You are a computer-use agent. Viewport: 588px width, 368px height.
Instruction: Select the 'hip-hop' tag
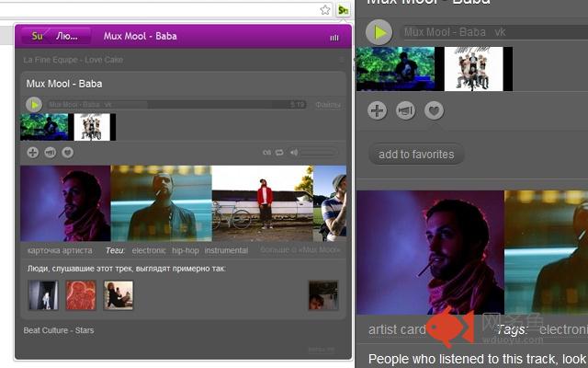(186, 250)
